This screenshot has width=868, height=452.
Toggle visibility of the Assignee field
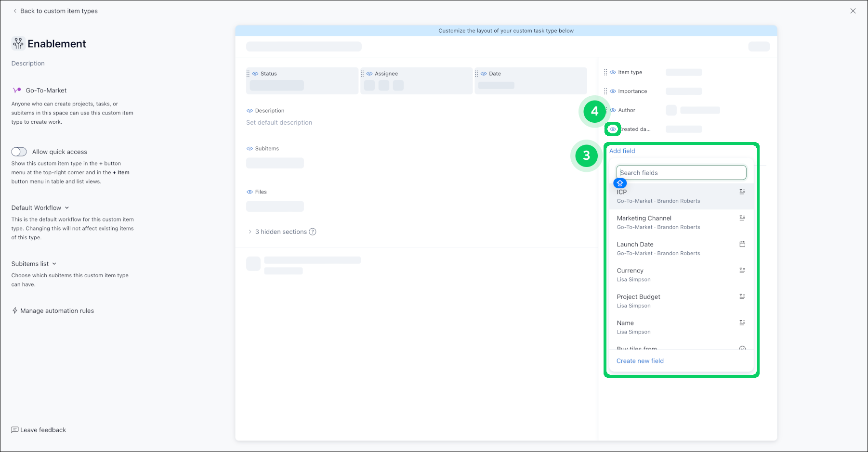pyautogui.click(x=369, y=74)
